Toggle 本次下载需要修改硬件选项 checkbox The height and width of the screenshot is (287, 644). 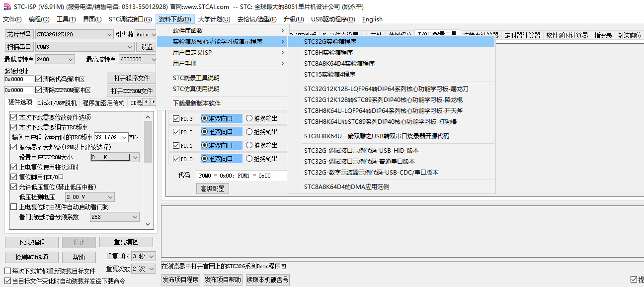coord(13,117)
